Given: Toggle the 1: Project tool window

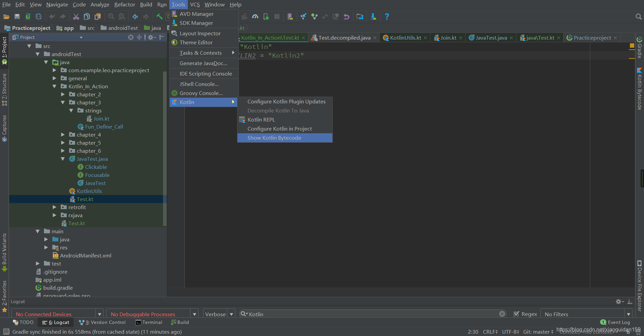Looking at the screenshot, I should [x=4, y=50].
